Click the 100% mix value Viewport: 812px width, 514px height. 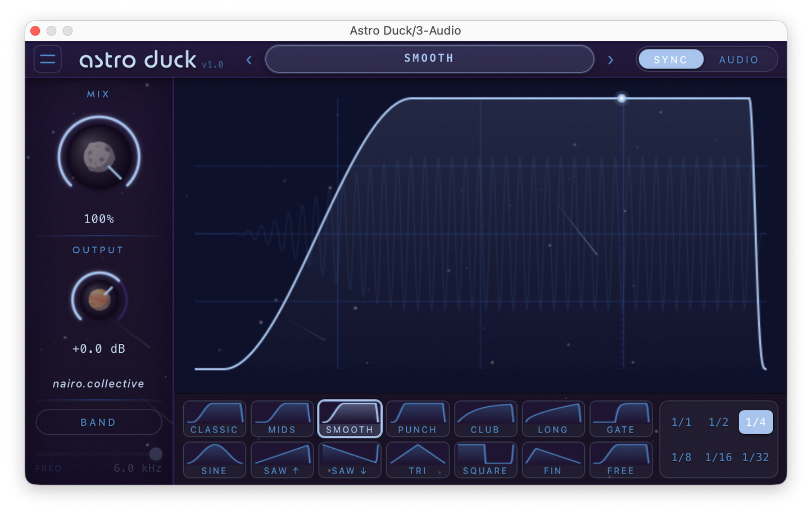(x=99, y=219)
